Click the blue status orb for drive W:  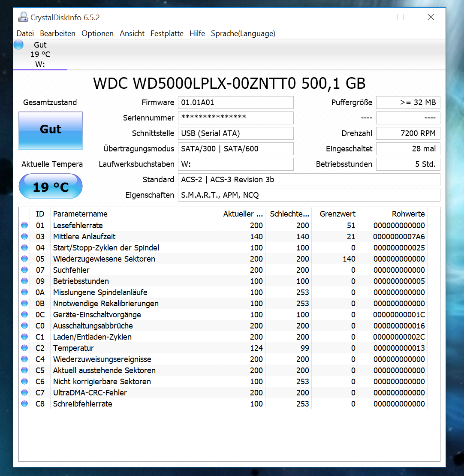click(x=18, y=45)
